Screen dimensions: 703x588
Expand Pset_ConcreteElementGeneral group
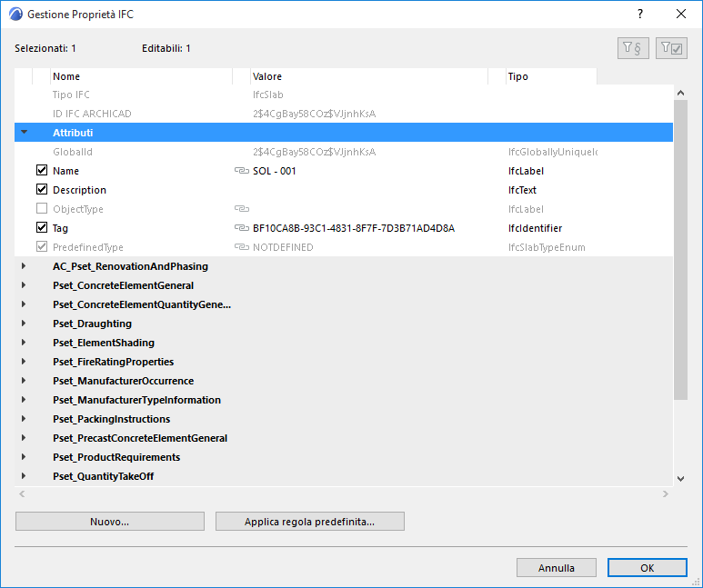pyautogui.click(x=24, y=285)
